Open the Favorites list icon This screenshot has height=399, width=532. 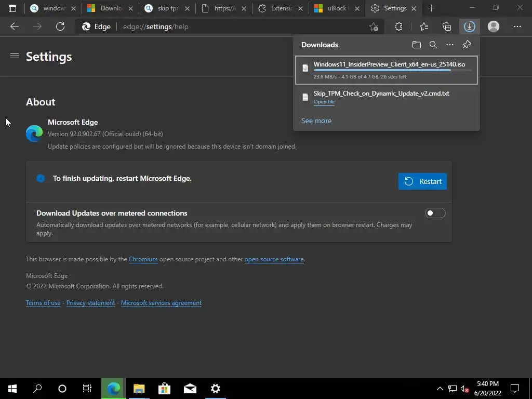(x=423, y=26)
